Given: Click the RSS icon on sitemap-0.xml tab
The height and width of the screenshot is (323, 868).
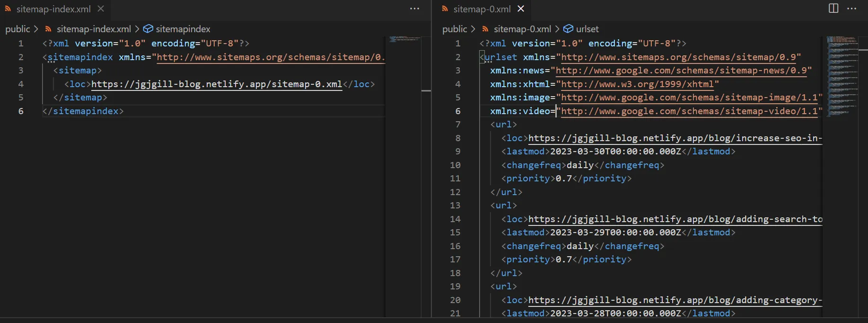Looking at the screenshot, I should click(445, 9).
